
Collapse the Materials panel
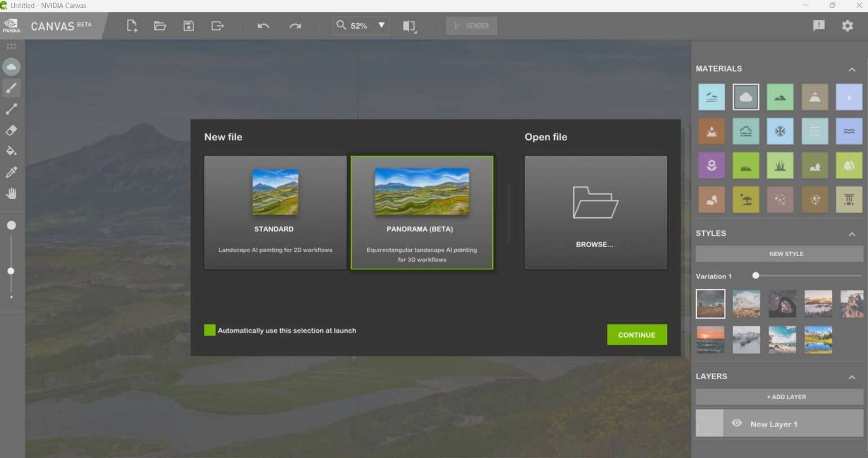tap(852, 69)
